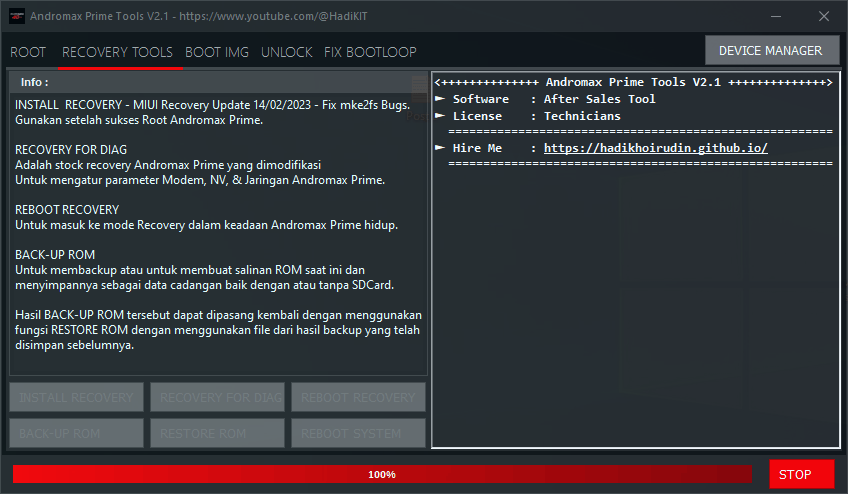Click the arrow bullet beside Software line

[440, 98]
